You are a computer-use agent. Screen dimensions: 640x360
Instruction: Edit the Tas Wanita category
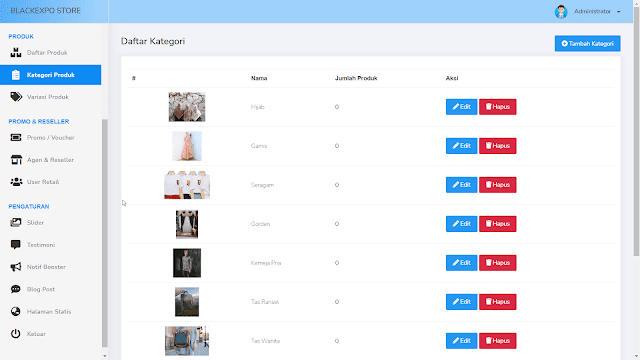click(461, 341)
